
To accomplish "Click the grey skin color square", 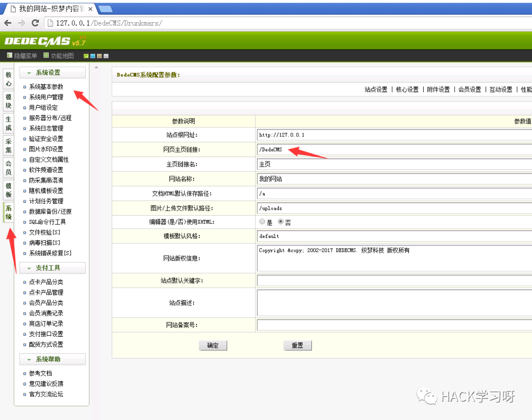I will pos(106,56).
